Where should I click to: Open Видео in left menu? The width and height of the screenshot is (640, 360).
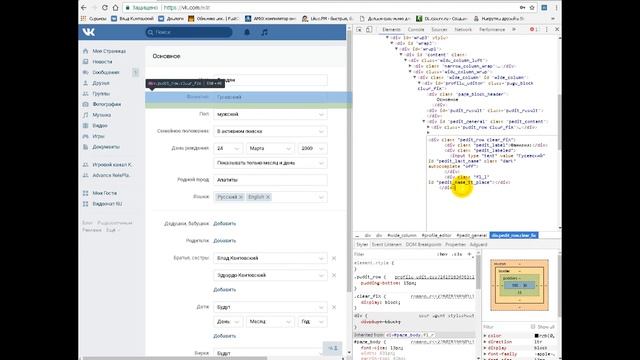click(100, 125)
